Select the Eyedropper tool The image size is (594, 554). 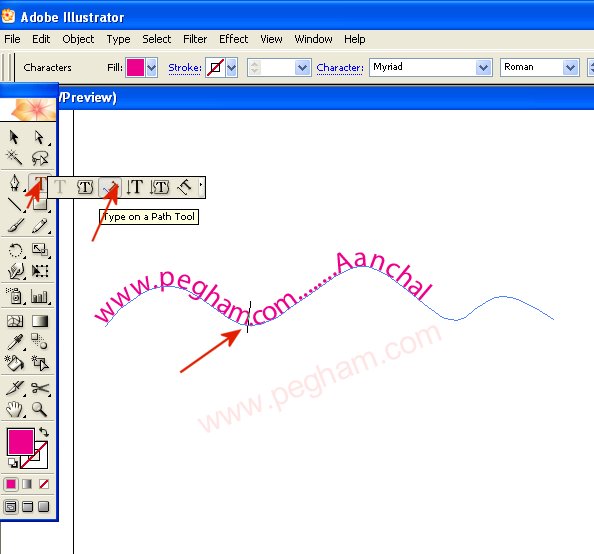click(x=14, y=342)
